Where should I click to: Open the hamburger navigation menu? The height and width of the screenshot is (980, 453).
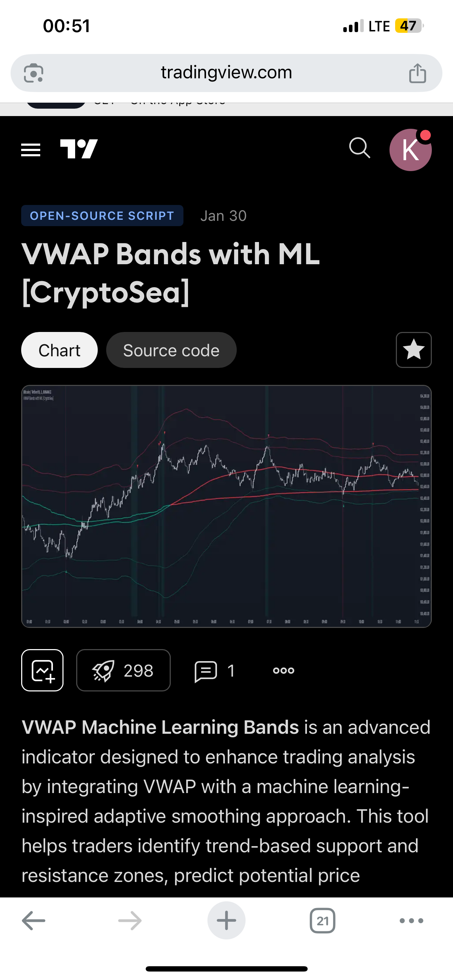30,149
